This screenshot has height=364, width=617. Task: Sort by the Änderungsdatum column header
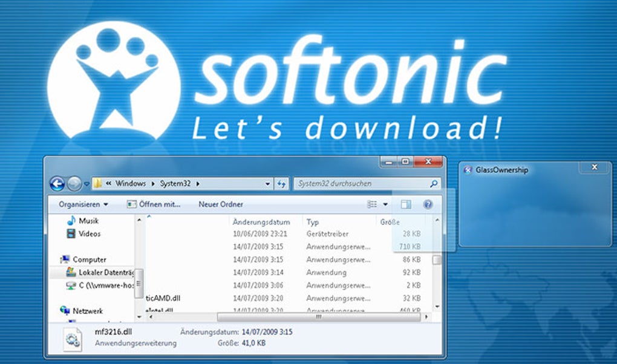tap(261, 222)
